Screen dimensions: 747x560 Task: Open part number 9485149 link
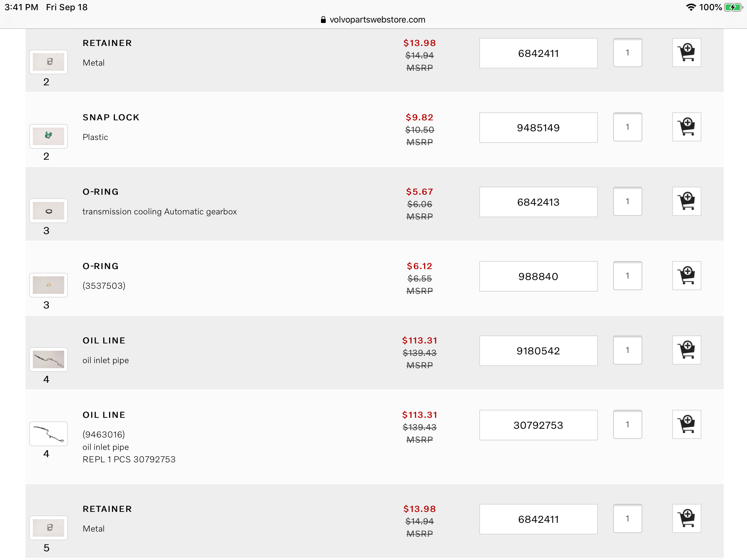[x=538, y=128]
